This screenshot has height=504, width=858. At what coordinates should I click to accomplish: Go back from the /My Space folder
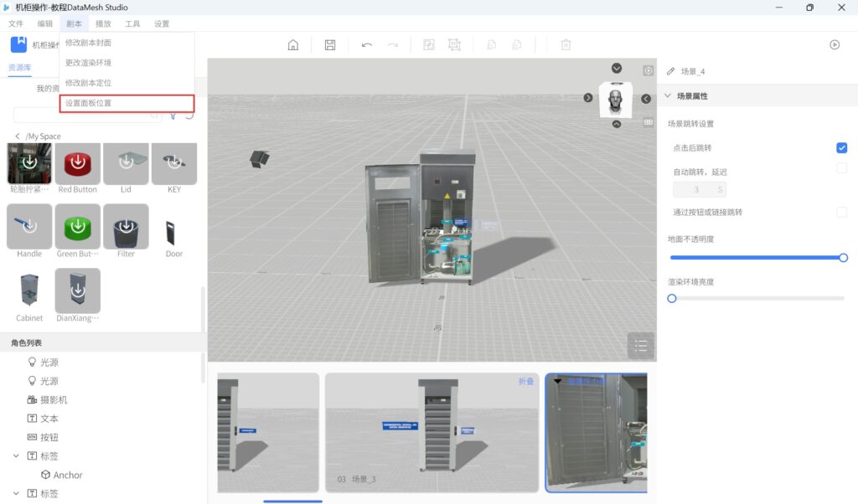[x=18, y=136]
